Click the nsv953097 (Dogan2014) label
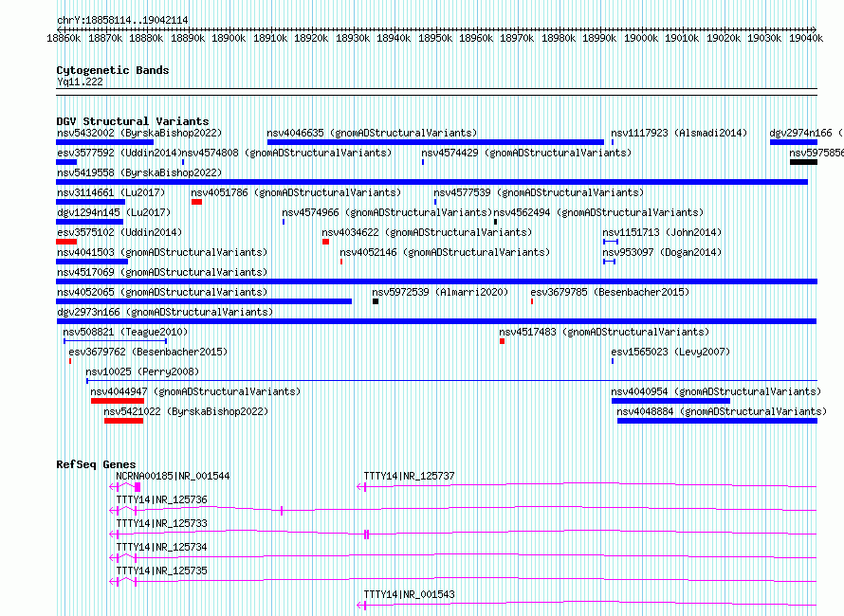 662,252
